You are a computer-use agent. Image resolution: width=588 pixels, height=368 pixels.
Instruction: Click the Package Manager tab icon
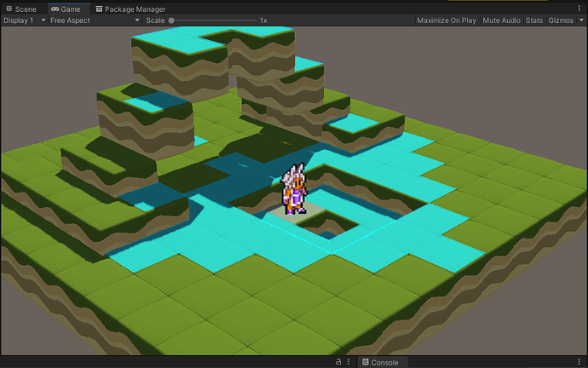click(99, 9)
